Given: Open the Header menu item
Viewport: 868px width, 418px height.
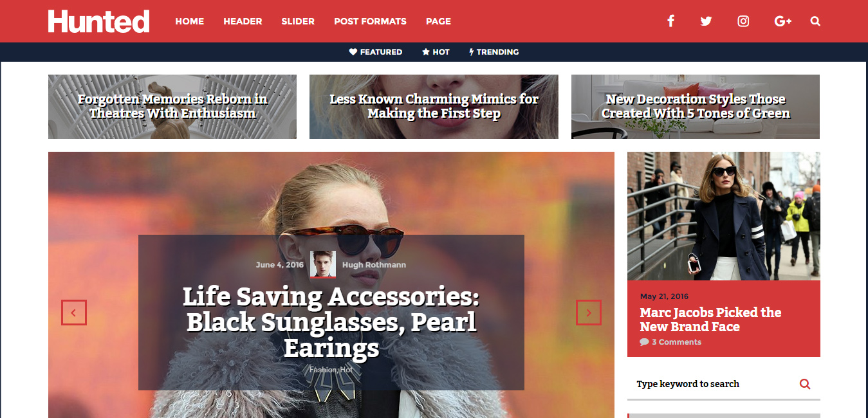Looking at the screenshot, I should point(243,21).
